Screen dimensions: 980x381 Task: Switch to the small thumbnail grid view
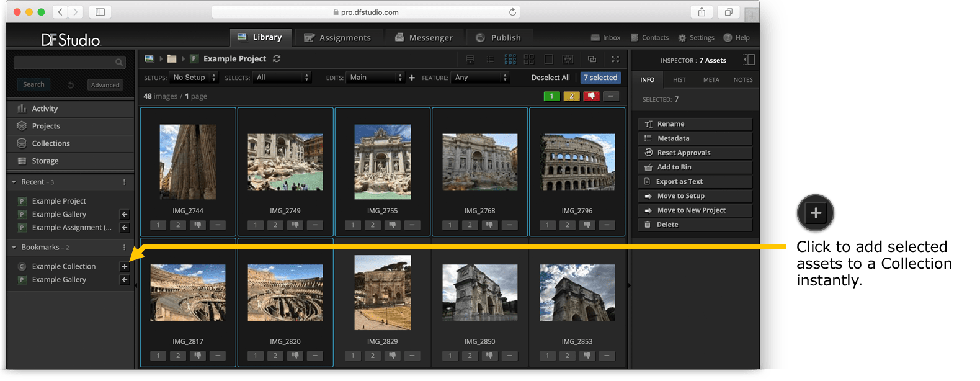(510, 59)
